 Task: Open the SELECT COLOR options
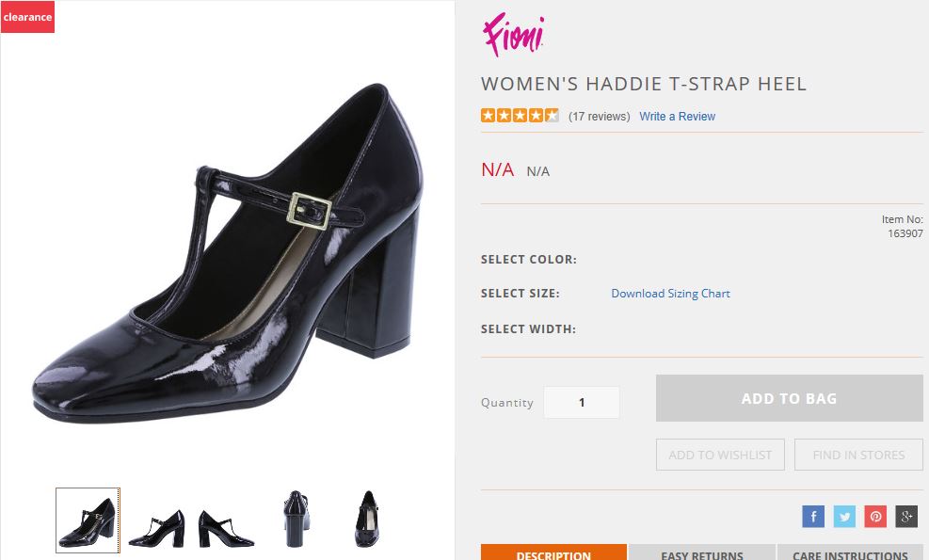(x=529, y=259)
